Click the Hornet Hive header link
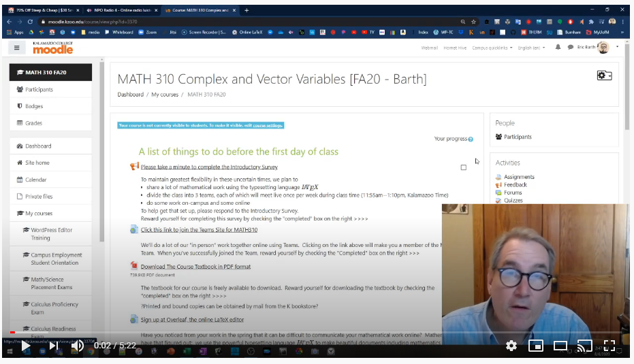Image resolution: width=634 pixels, height=364 pixels. coord(455,48)
